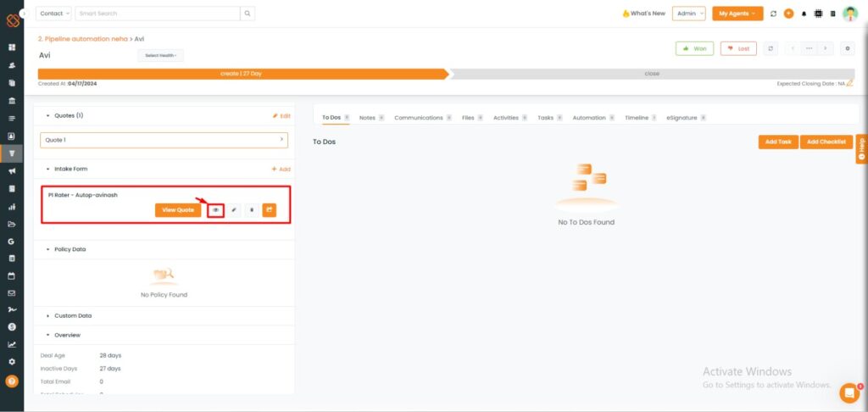This screenshot has width=868, height=412.
Task: Open the Contact search type dropdown
Action: 53,14
